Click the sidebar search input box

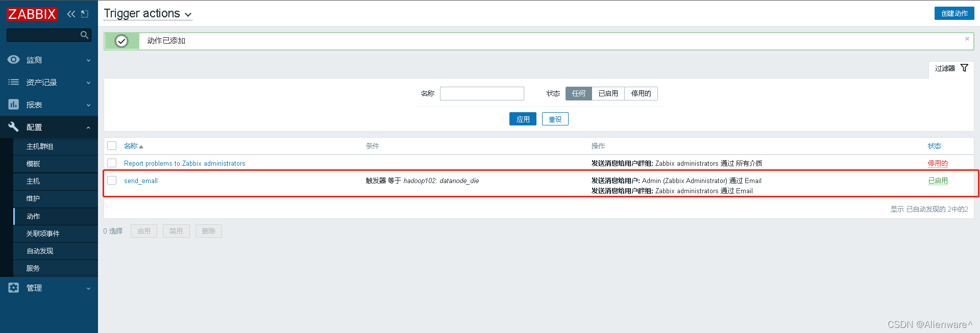click(44, 35)
